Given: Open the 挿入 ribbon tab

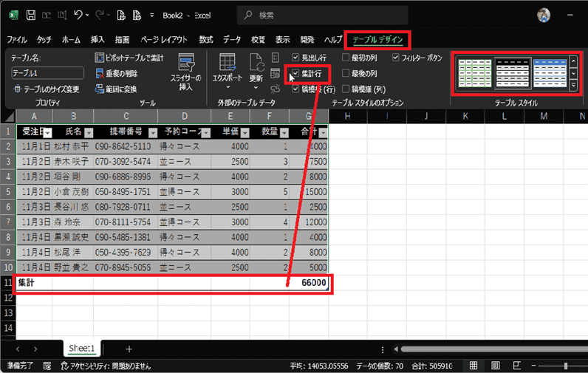Looking at the screenshot, I should 97,39.
